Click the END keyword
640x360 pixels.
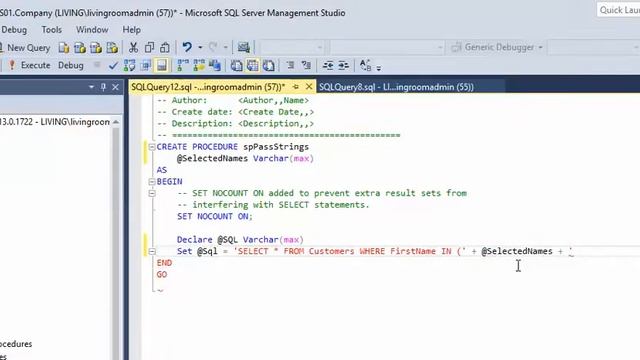pos(164,263)
